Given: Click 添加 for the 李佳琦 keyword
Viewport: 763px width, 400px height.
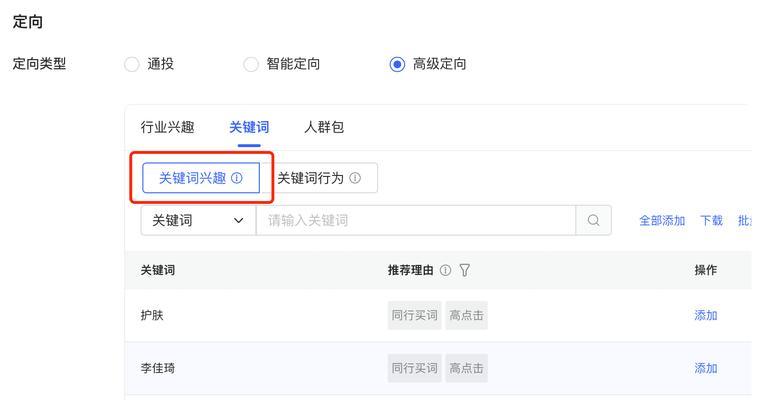Looking at the screenshot, I should [706, 368].
